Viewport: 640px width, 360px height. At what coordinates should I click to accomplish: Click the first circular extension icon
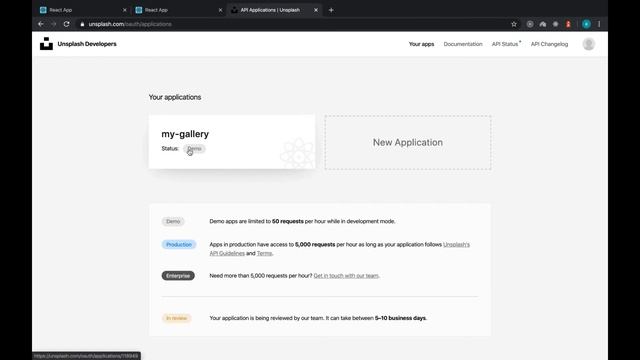point(530,24)
